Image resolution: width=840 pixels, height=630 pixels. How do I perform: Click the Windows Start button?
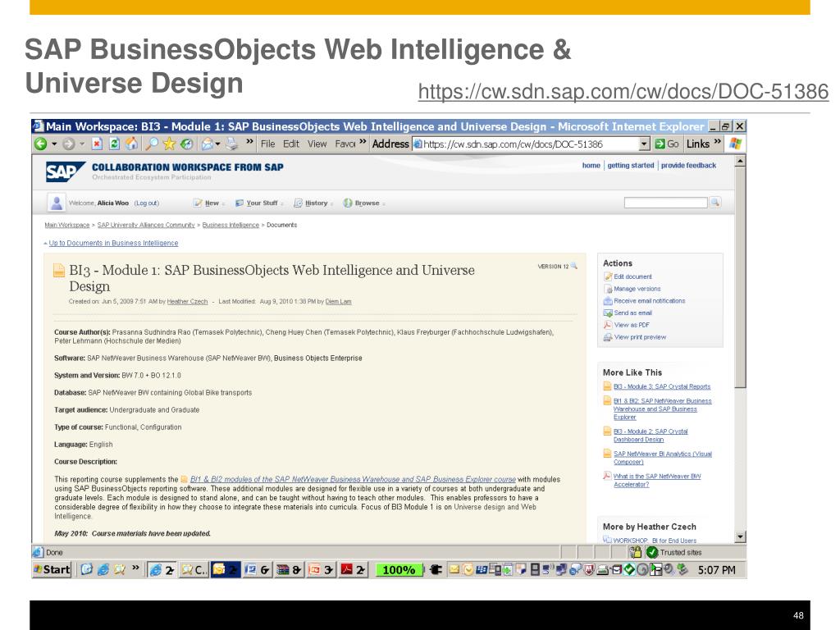tap(52, 569)
